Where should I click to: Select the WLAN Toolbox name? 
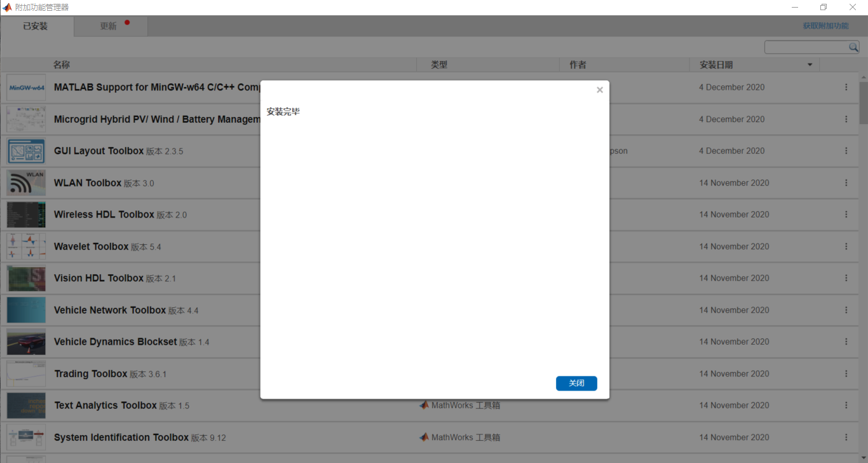(x=88, y=183)
